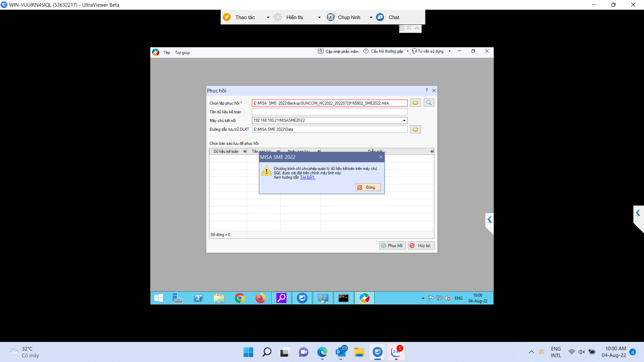
Task: Open remote Command Prompt taskbar icon
Action: 343,298
